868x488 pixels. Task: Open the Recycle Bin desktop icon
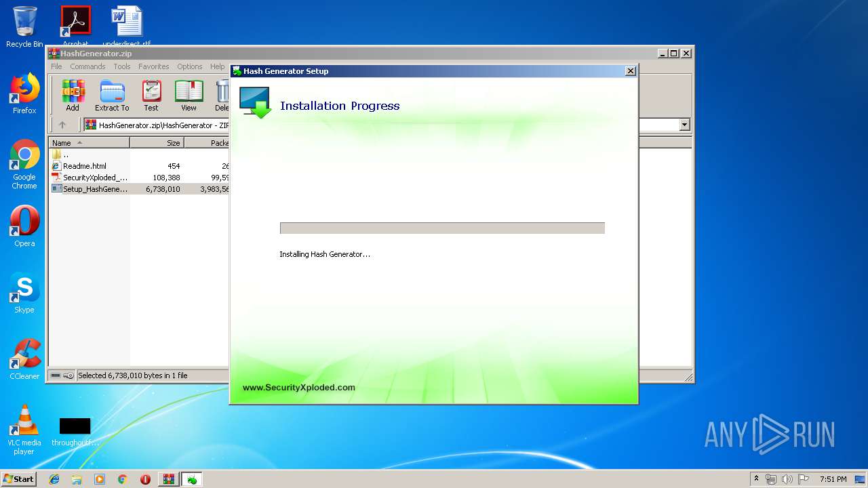pyautogui.click(x=24, y=27)
